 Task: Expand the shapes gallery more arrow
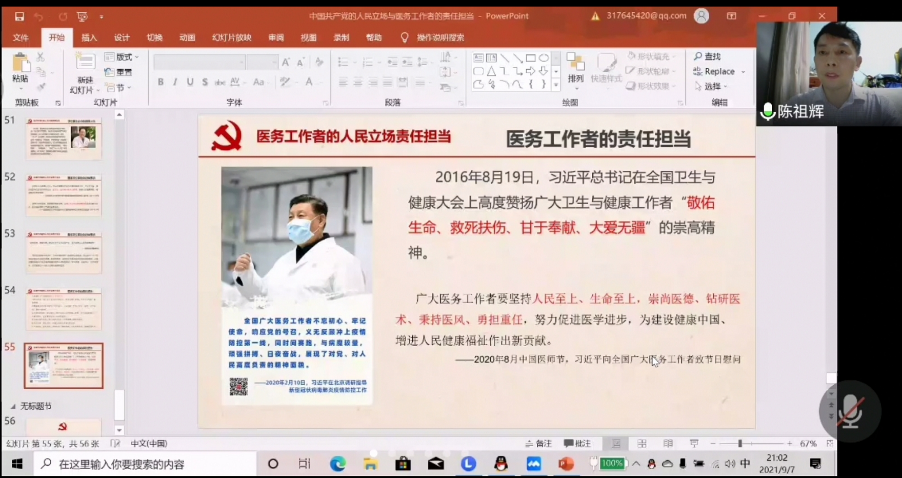click(556, 85)
